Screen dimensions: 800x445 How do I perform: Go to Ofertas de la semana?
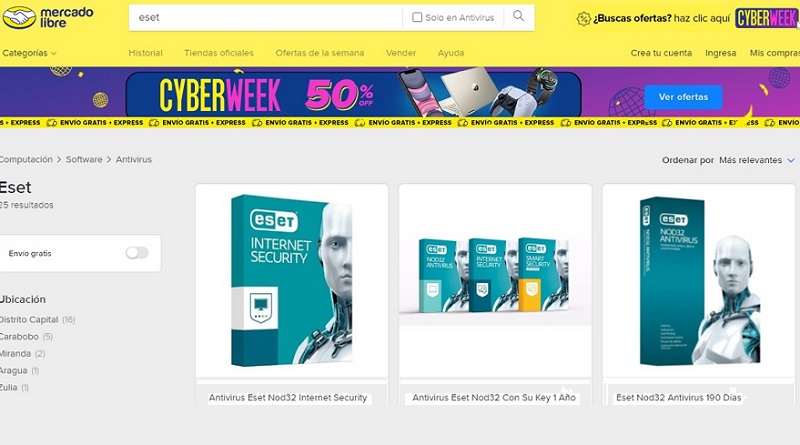click(320, 53)
